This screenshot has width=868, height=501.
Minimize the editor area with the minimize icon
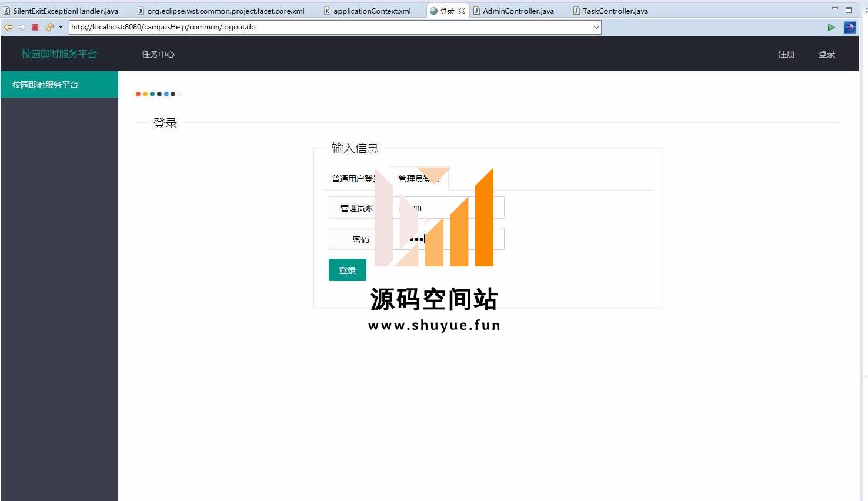click(x=834, y=9)
